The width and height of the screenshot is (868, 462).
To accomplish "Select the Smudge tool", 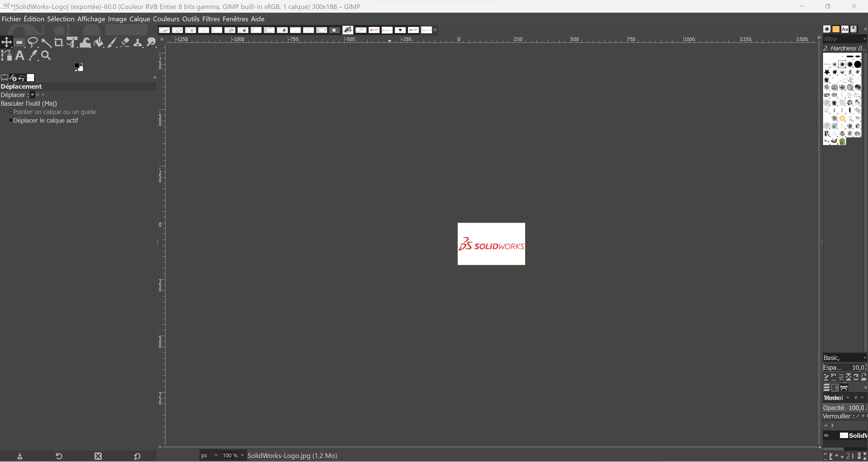I will pyautogui.click(x=151, y=43).
